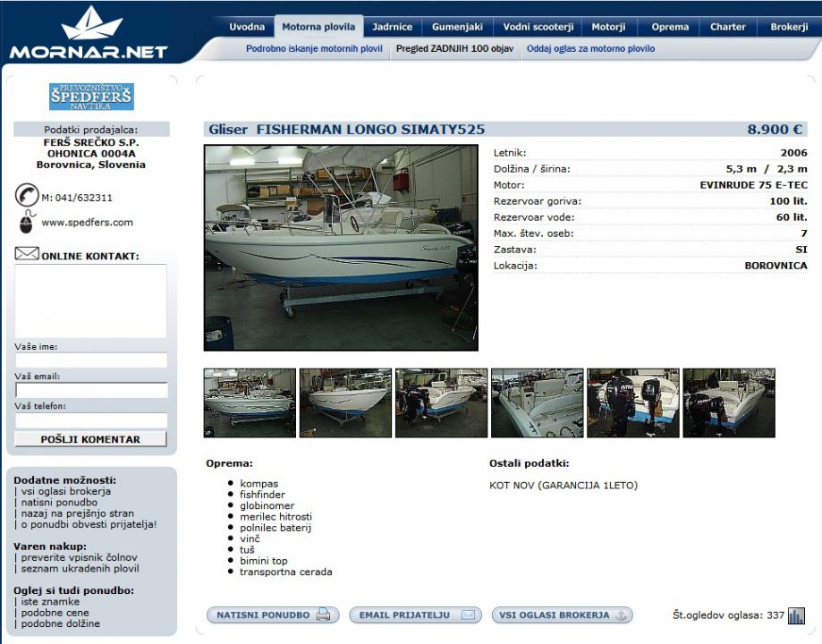Image resolution: width=822 pixels, height=644 pixels.
Task: Click the POŠLJI KOMENTAR button
Action: coord(90,439)
